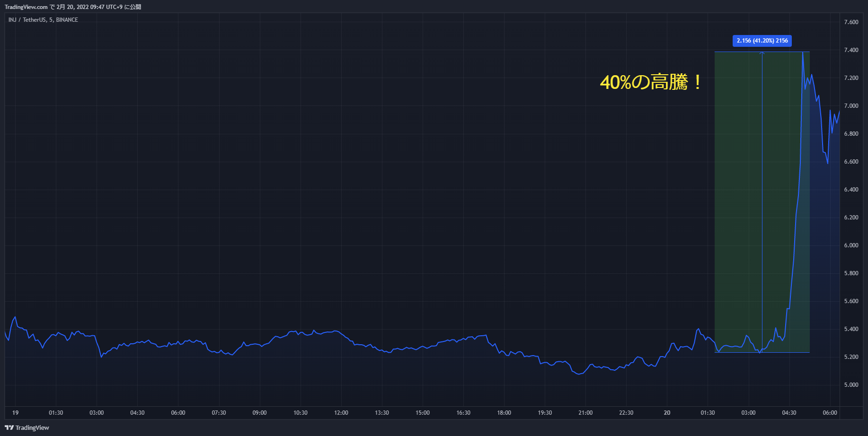
Task: Click the 6.800 price axis label
Action: pyautogui.click(x=851, y=134)
